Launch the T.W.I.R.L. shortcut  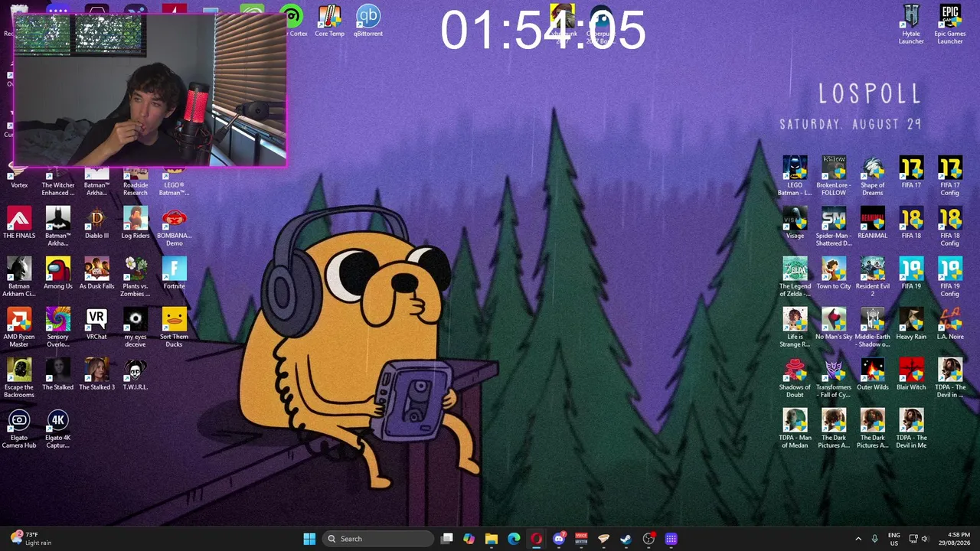click(136, 375)
